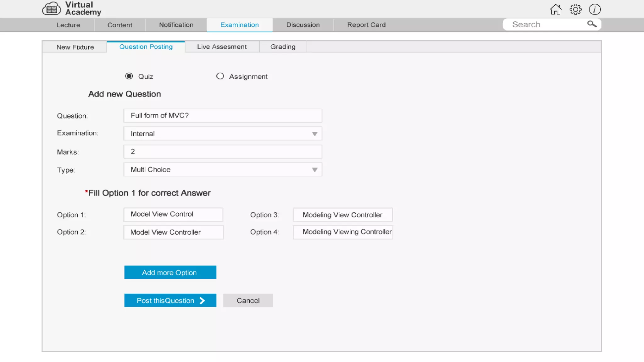Click the Option 4 input field
Viewport: 644px width, 362px height.
click(x=343, y=232)
